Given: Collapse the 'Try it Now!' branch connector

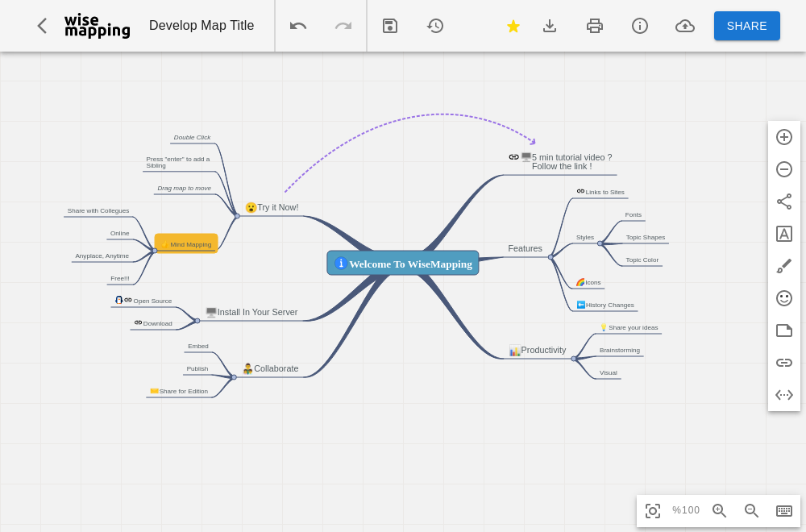Looking at the screenshot, I should [237, 216].
